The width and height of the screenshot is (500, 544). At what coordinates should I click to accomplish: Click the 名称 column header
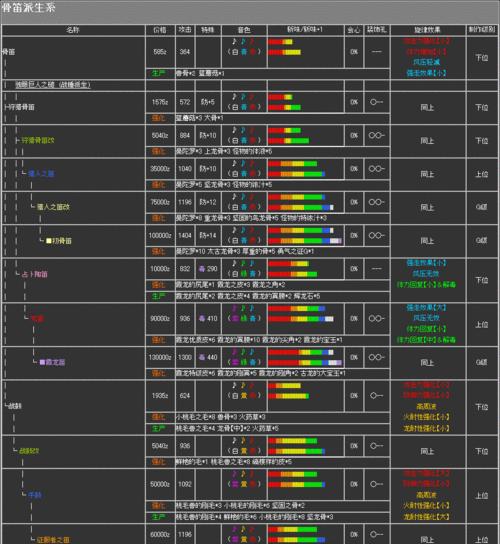pyautogui.click(x=73, y=30)
